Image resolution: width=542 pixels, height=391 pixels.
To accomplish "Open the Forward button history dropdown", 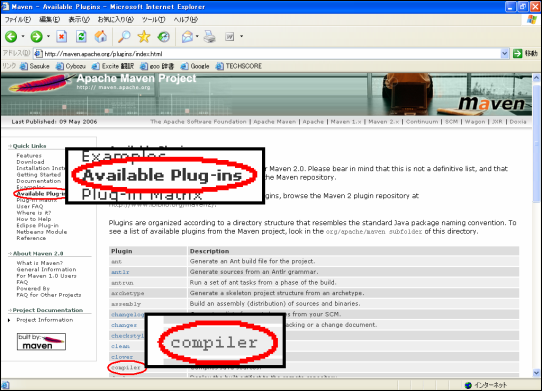I will [48, 36].
